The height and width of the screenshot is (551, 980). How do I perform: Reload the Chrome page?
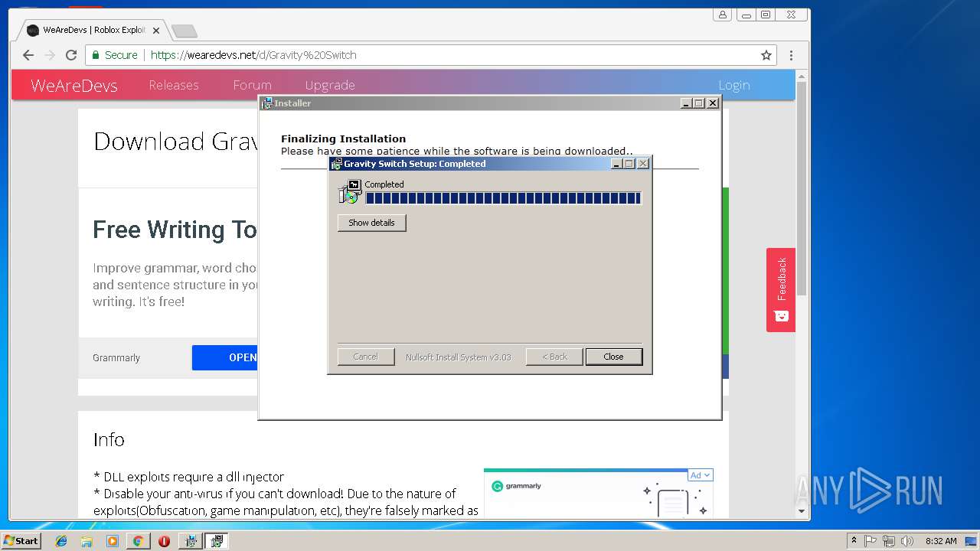point(71,55)
